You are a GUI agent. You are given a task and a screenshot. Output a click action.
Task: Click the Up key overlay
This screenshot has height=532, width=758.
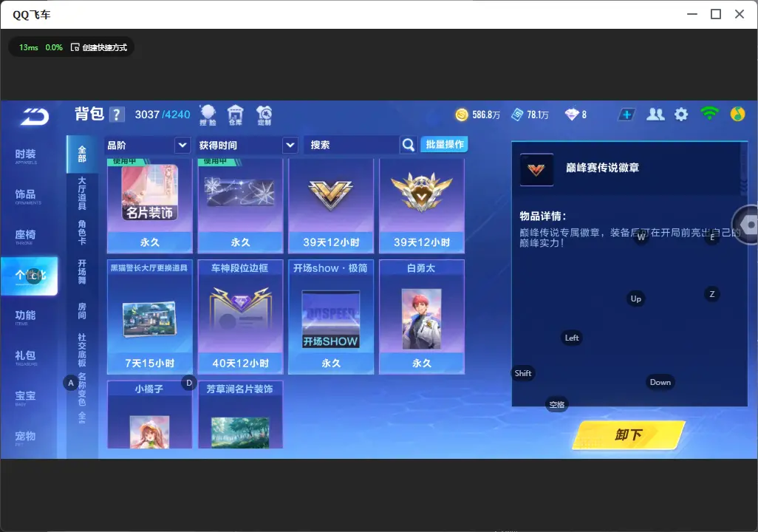click(x=635, y=299)
